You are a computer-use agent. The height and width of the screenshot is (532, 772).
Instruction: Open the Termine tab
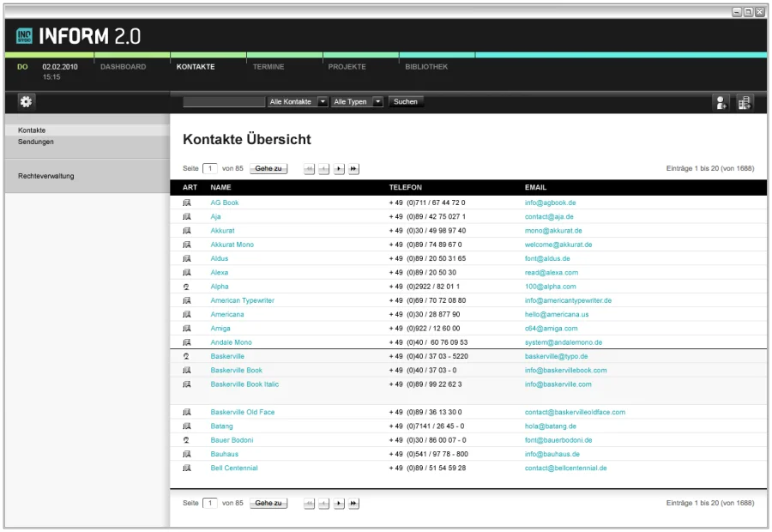[268, 67]
